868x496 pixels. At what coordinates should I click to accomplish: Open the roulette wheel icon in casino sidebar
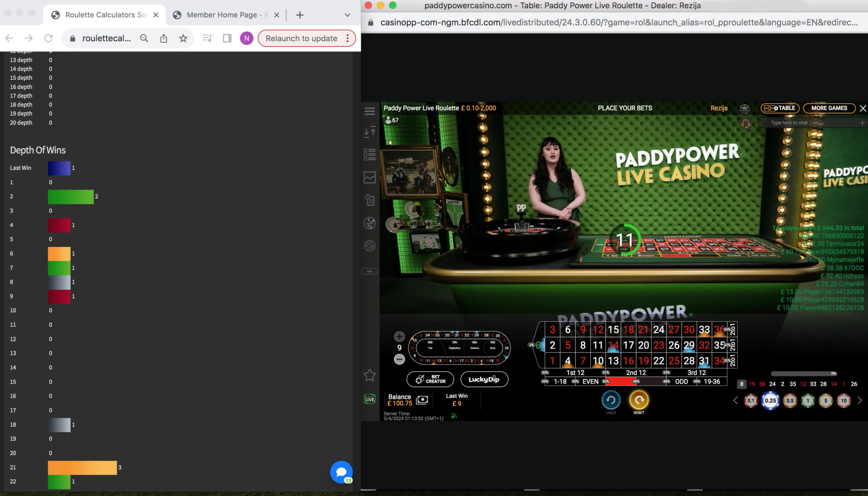click(369, 223)
